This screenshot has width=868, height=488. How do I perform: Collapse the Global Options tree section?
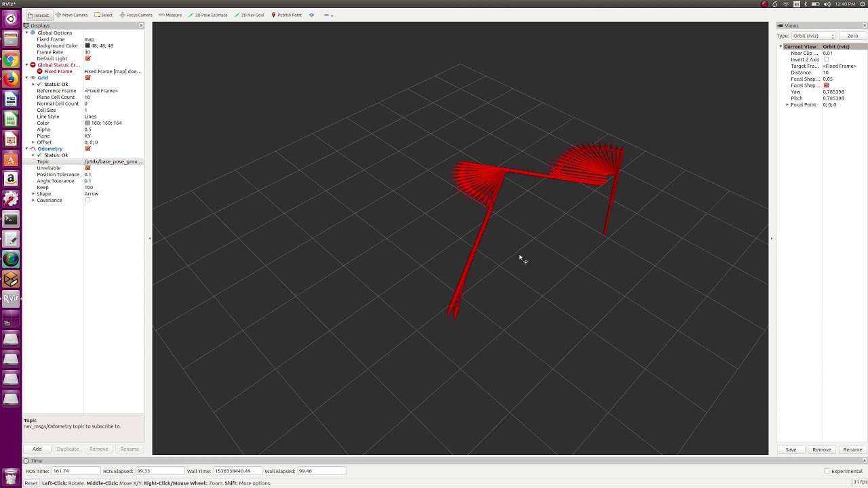(27, 33)
